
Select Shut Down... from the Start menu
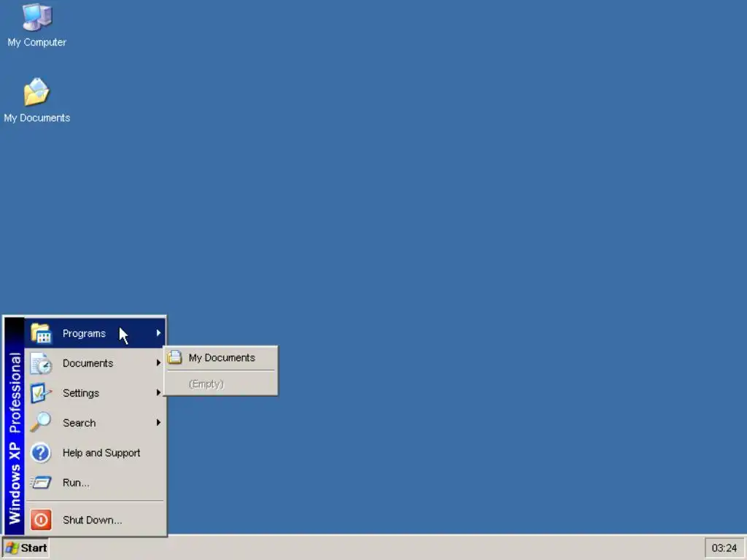click(96, 519)
